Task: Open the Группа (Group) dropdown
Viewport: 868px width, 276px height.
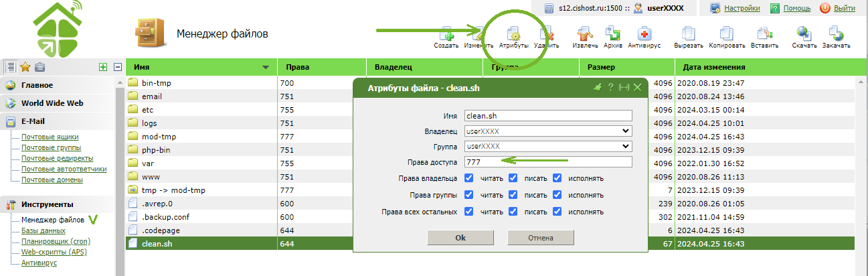Action: pos(548,146)
